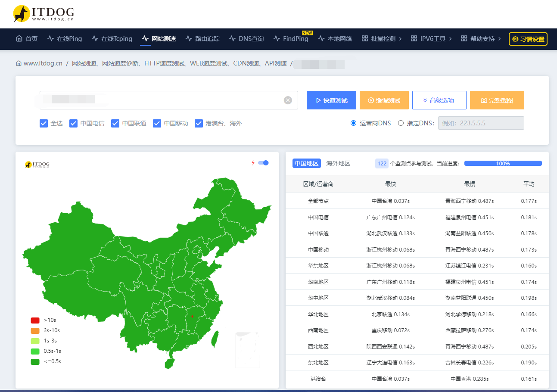Expand the 批量检测 menu chevron
557x392 pixels.
400,39
